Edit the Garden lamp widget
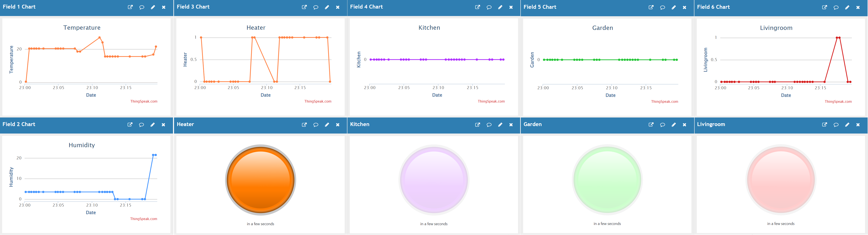This screenshot has width=868, height=235. pyautogui.click(x=673, y=125)
